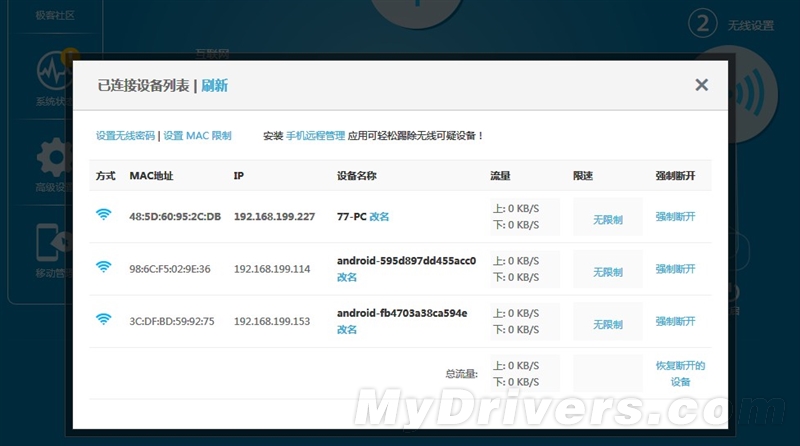Force disconnect device 192.168.199.153

point(675,321)
